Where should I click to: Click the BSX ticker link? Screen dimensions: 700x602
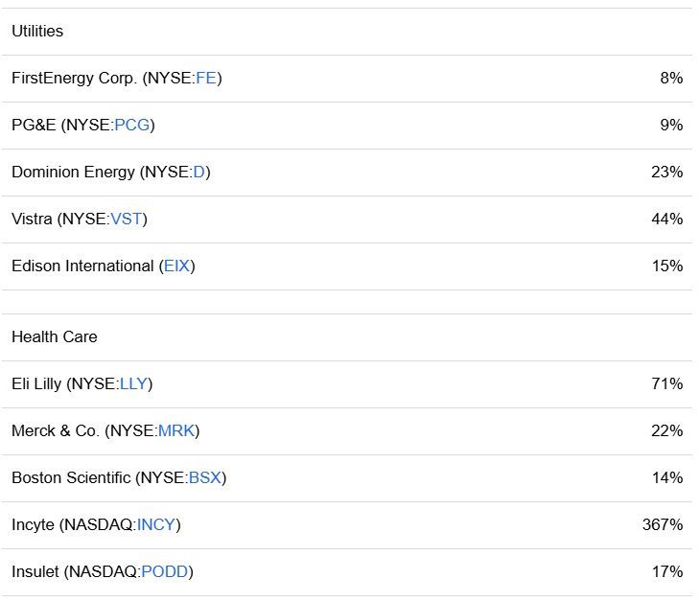tap(205, 478)
